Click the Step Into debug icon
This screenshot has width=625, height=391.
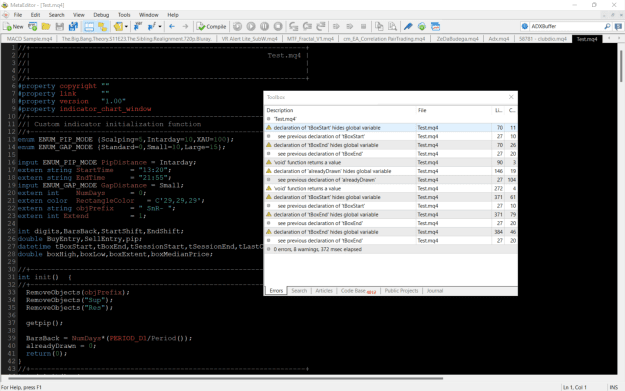(294, 27)
